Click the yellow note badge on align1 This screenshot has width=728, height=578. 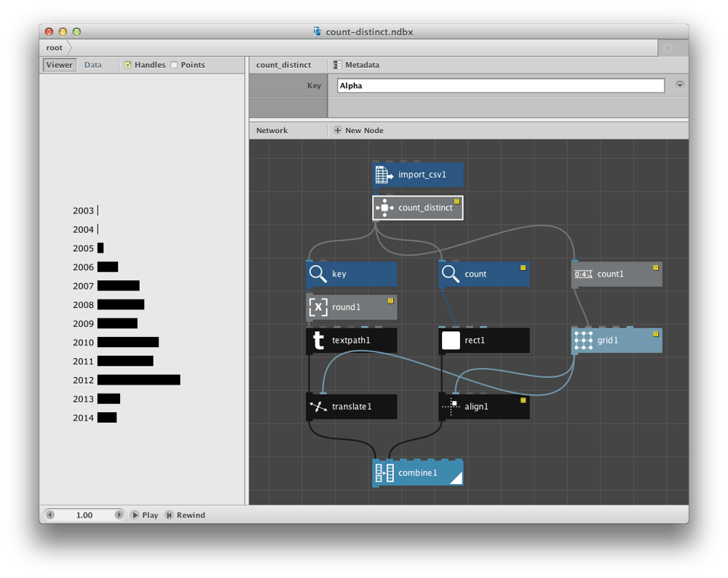tap(523, 400)
